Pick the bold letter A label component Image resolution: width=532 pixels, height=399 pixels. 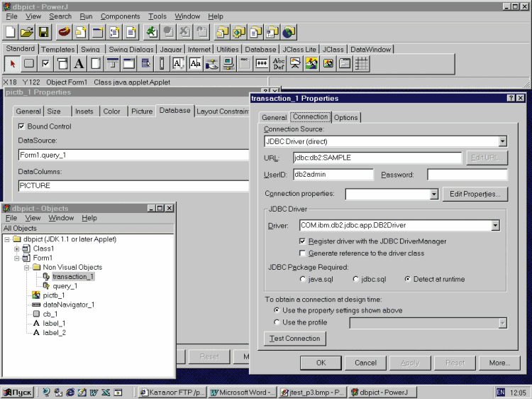coord(79,64)
